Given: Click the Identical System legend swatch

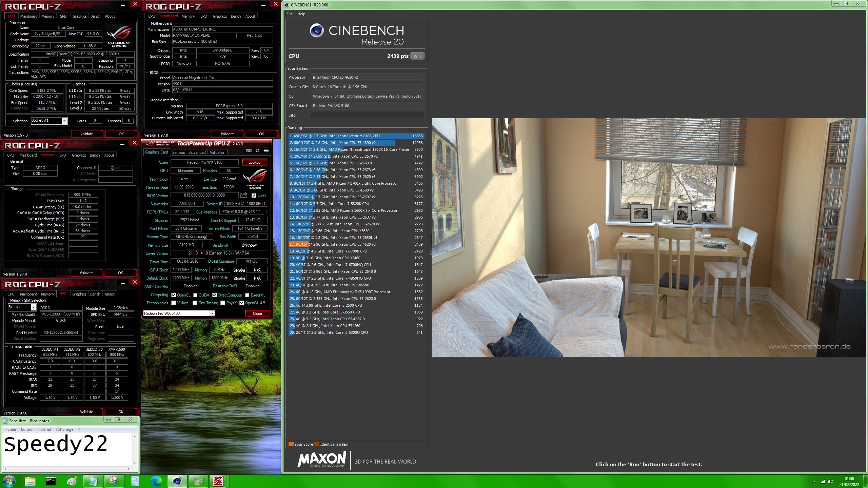Looking at the screenshot, I should click(x=316, y=444).
